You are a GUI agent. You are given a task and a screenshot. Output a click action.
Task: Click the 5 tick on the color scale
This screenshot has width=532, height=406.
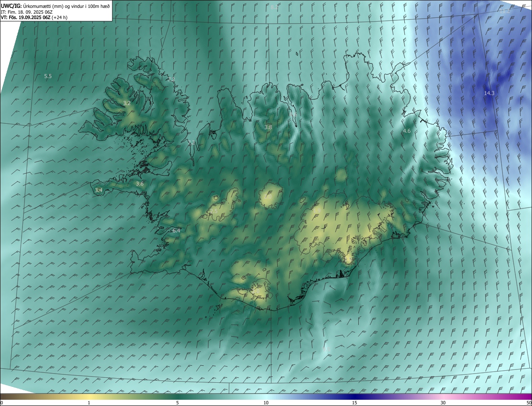click(x=177, y=403)
